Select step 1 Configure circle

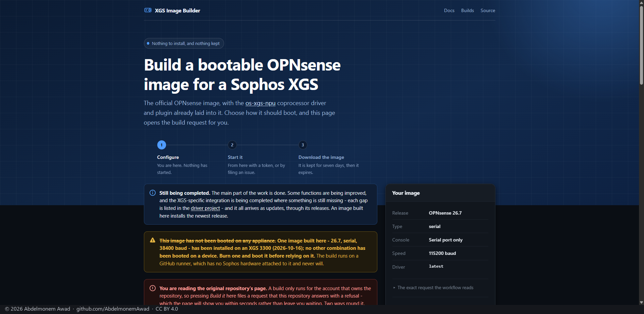coord(162,145)
